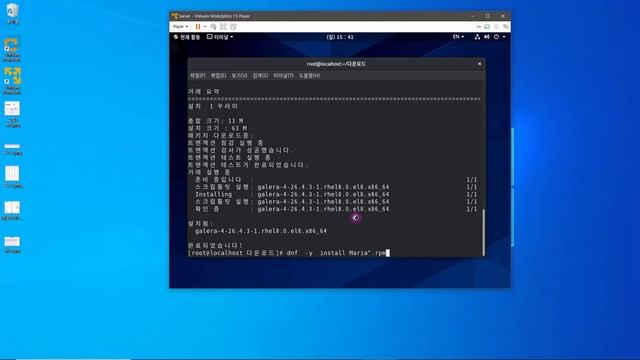The image size is (640, 360).
Task: Click the 'Installing' line for galera-4
Action: click(x=292, y=194)
